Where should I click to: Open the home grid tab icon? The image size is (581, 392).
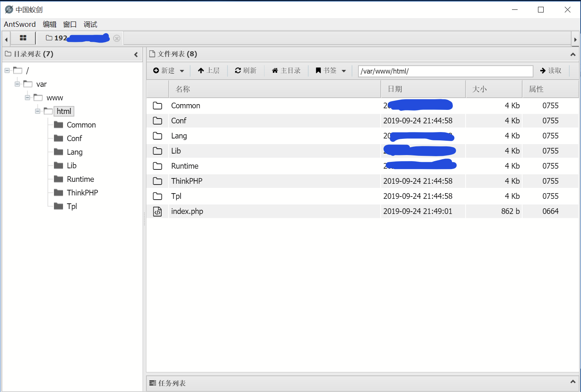[23, 38]
